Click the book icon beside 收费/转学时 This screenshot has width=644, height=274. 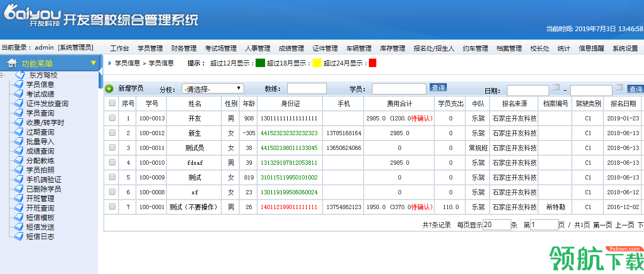click(19, 122)
